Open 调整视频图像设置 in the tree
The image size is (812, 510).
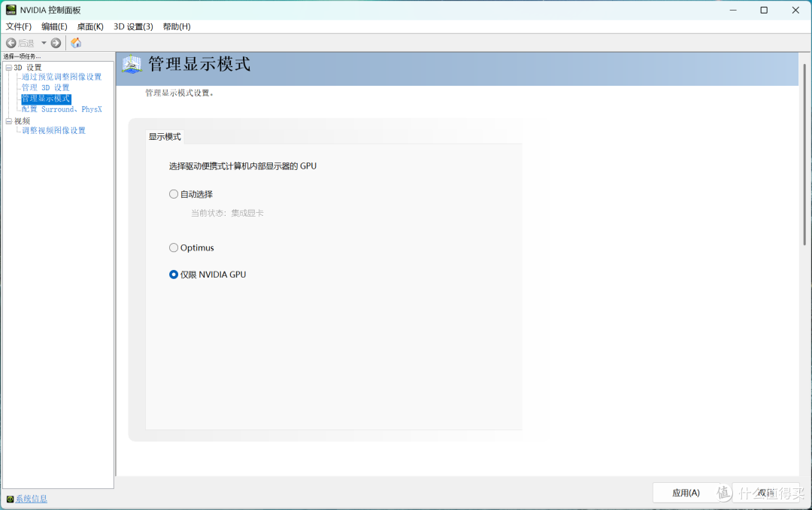54,131
